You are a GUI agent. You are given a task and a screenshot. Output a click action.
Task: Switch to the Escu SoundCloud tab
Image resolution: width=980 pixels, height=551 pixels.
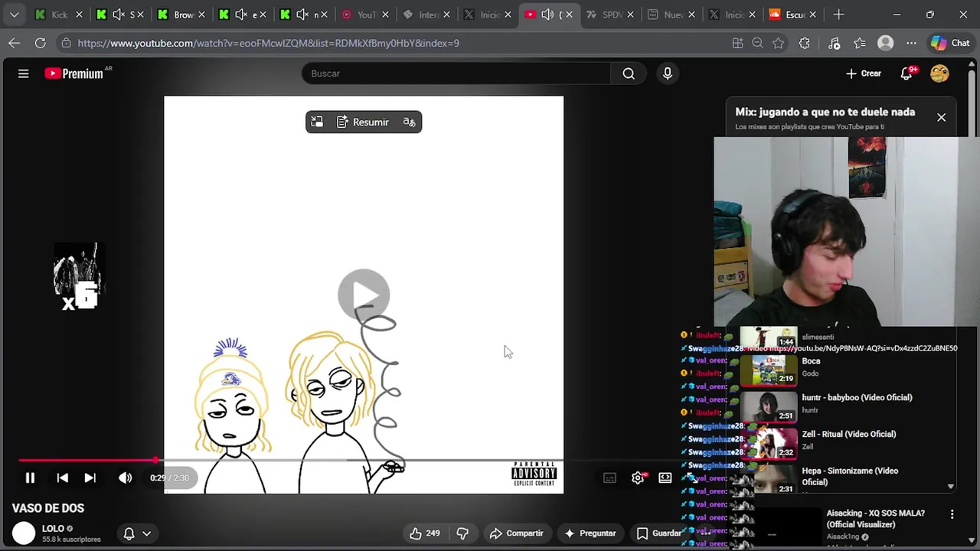(794, 15)
